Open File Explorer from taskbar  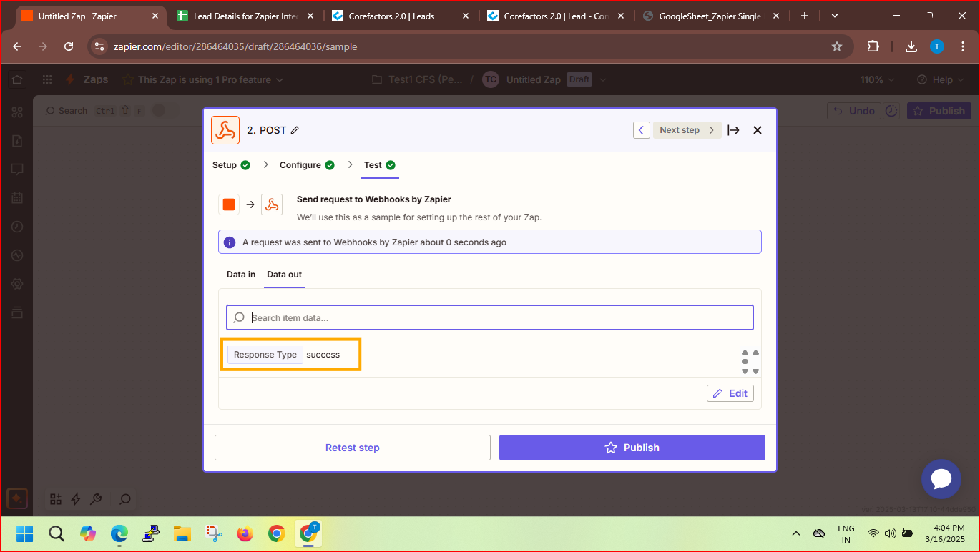pyautogui.click(x=182, y=533)
